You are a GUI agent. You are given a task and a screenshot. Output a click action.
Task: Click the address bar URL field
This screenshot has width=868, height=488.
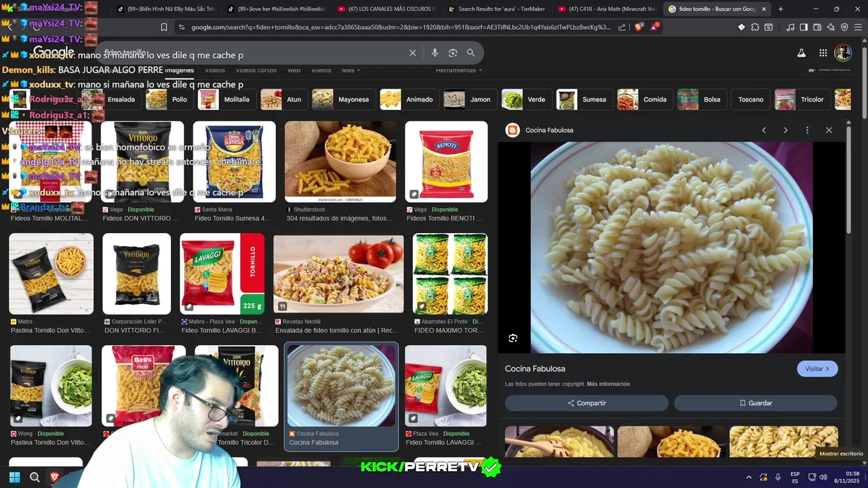tap(400, 27)
